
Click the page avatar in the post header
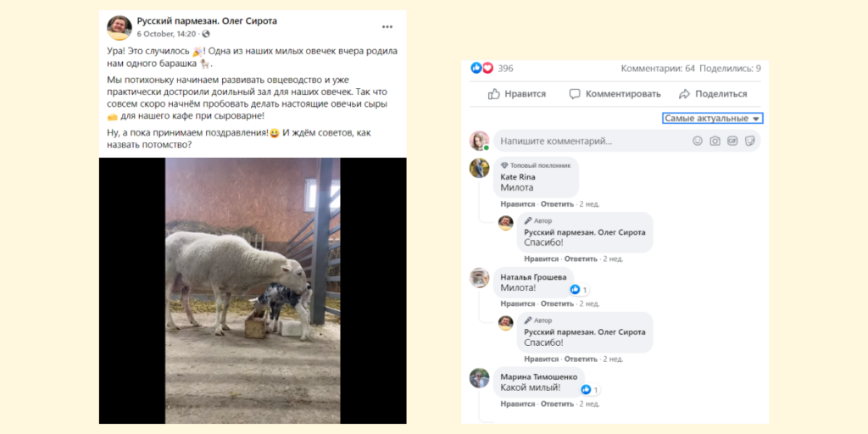(x=119, y=27)
